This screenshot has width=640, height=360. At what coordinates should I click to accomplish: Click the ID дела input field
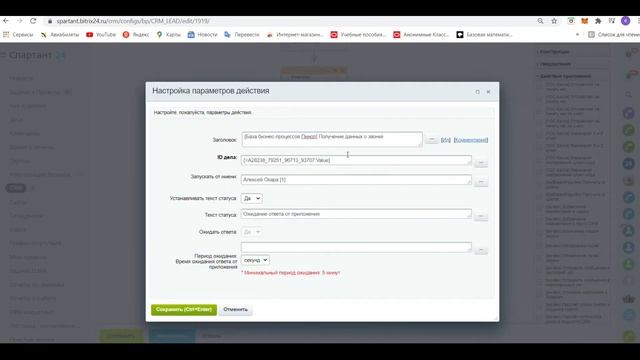click(x=356, y=160)
